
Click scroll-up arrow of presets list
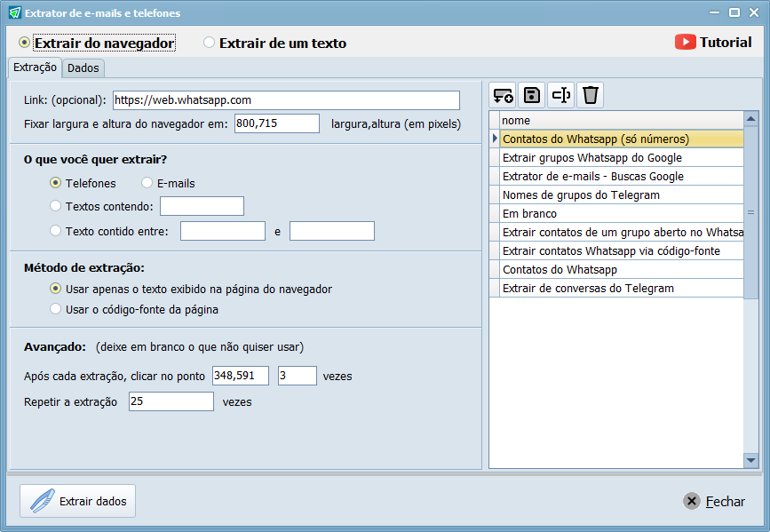point(750,119)
